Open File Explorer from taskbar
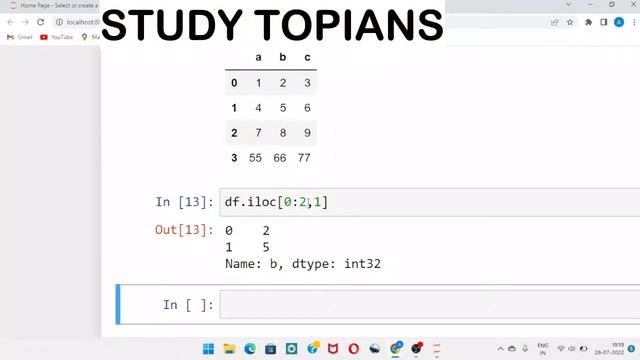640x360 pixels. click(229, 349)
